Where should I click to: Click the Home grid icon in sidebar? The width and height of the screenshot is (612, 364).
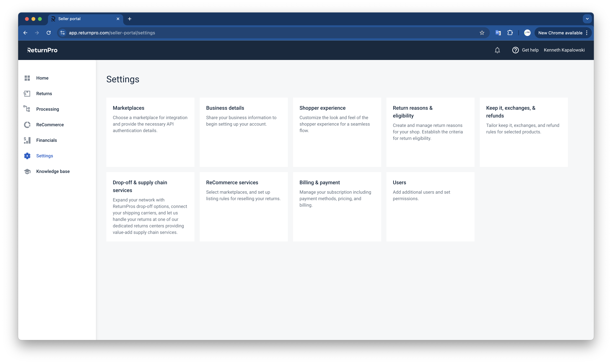point(27,78)
